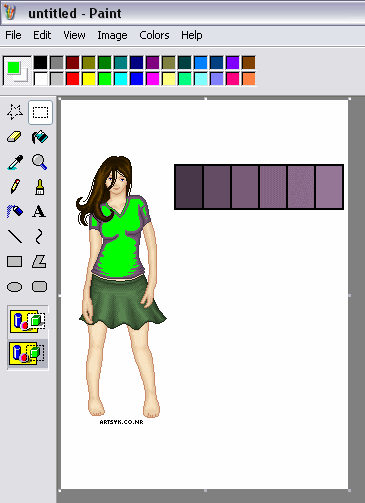Pick the bright yellow palette swatch
This screenshot has width=365, height=503.
click(89, 79)
